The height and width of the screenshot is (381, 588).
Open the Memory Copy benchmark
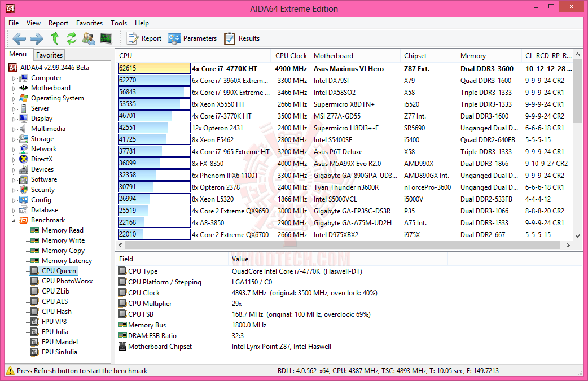point(63,251)
